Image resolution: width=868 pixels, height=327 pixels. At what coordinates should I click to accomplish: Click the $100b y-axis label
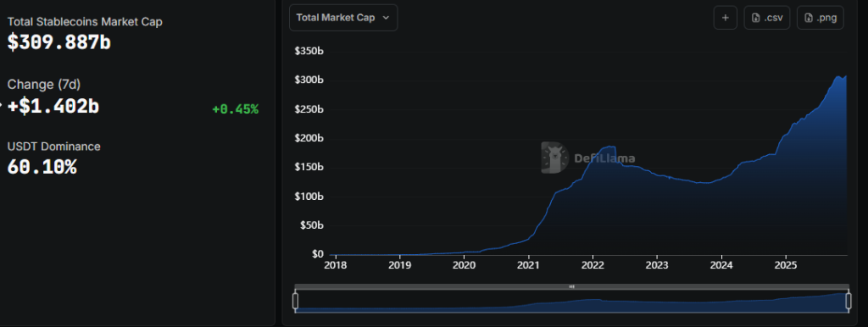pos(309,197)
